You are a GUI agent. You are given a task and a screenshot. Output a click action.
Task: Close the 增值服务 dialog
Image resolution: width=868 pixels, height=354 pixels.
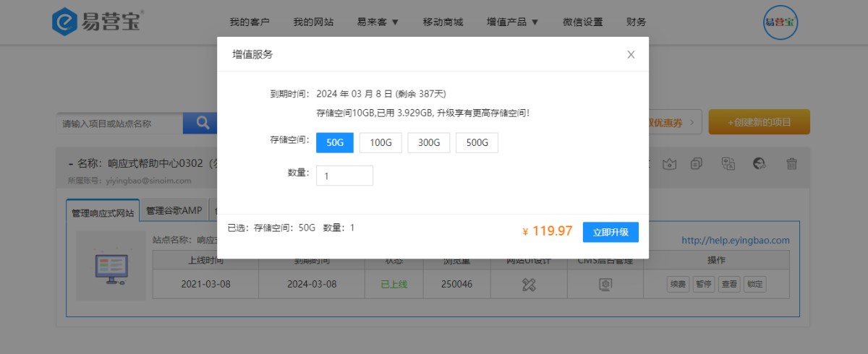click(631, 55)
